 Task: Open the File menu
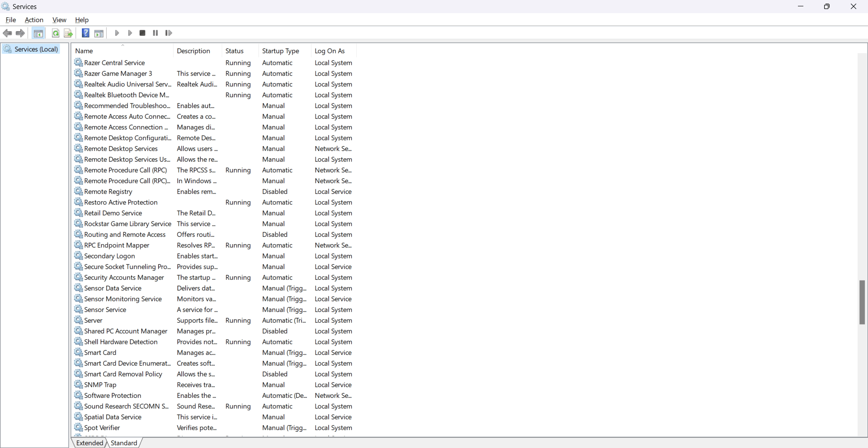(x=11, y=20)
